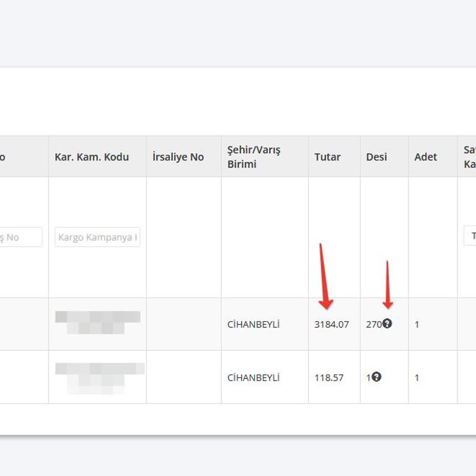Click the partially visible filter input ending in 'No'
This screenshot has height=476, width=476.
click(20, 237)
